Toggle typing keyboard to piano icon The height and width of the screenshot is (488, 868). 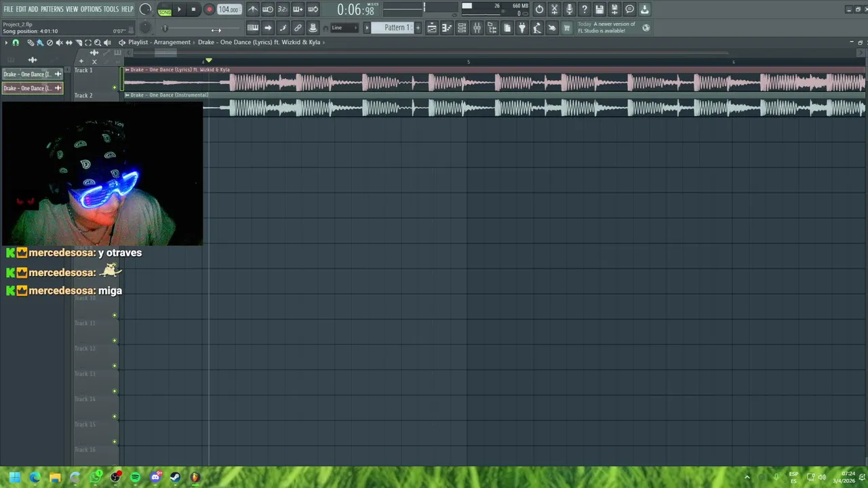(x=252, y=28)
